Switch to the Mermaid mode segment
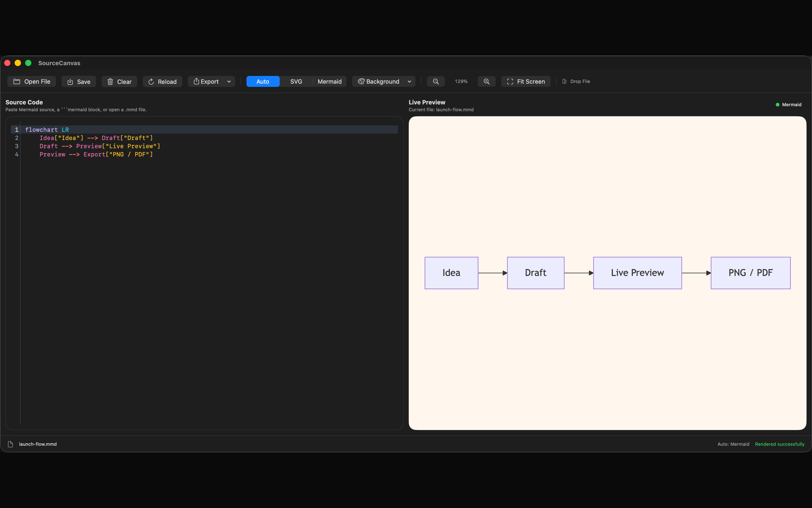812x508 pixels. tap(330, 82)
